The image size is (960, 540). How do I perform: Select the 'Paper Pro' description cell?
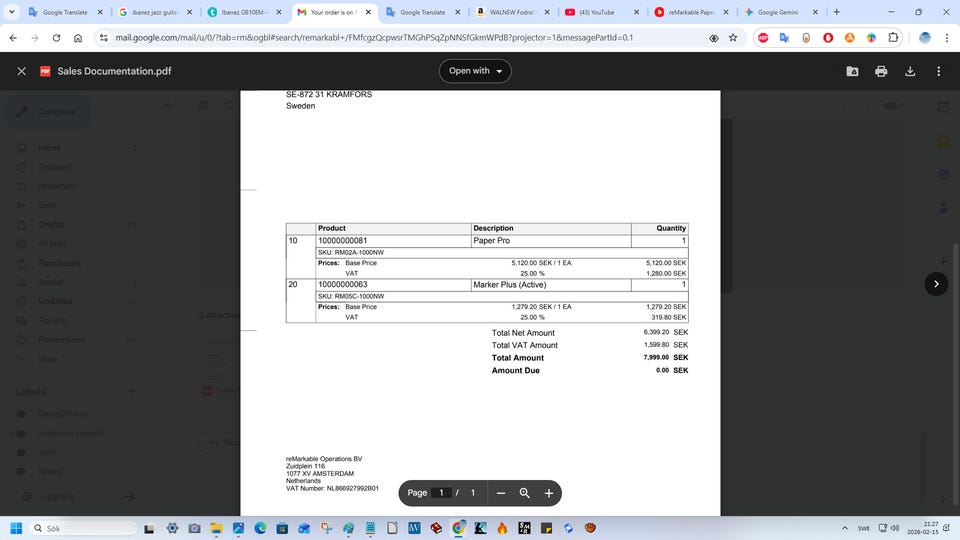pyautogui.click(x=550, y=241)
